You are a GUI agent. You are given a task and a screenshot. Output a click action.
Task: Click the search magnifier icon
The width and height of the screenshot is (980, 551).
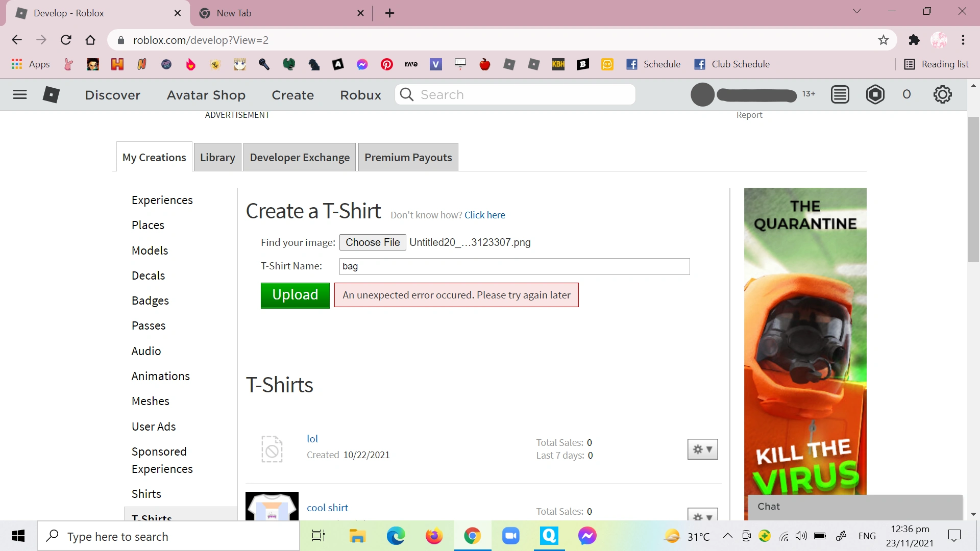pyautogui.click(x=407, y=94)
